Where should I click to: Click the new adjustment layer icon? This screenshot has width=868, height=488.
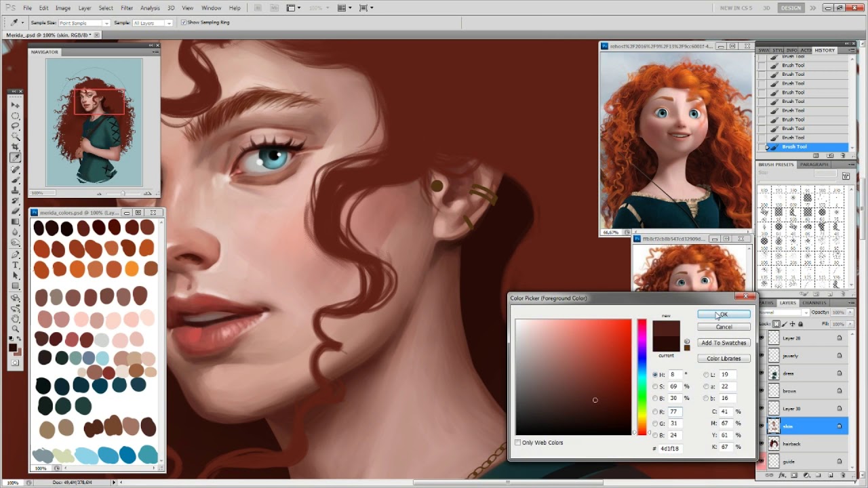[806, 475]
